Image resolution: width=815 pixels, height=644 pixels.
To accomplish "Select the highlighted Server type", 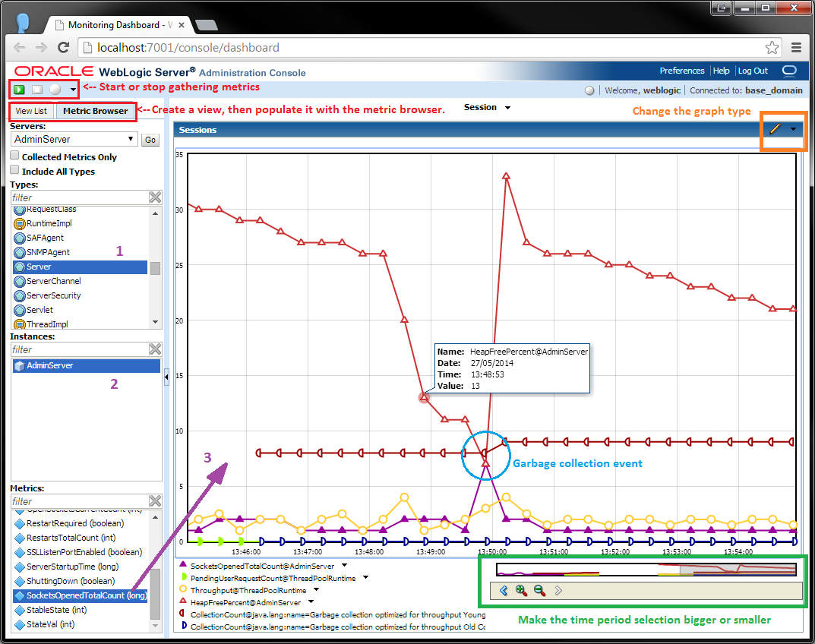I will point(80,267).
